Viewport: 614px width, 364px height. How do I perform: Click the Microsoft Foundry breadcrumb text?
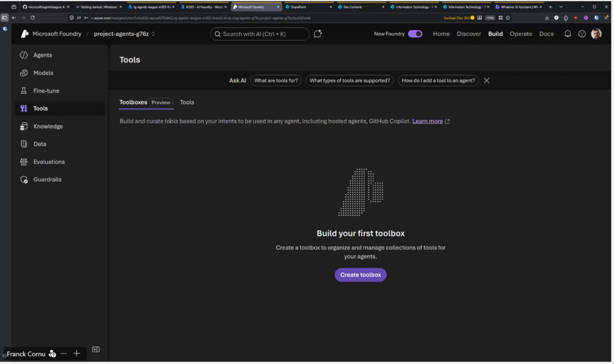point(57,34)
